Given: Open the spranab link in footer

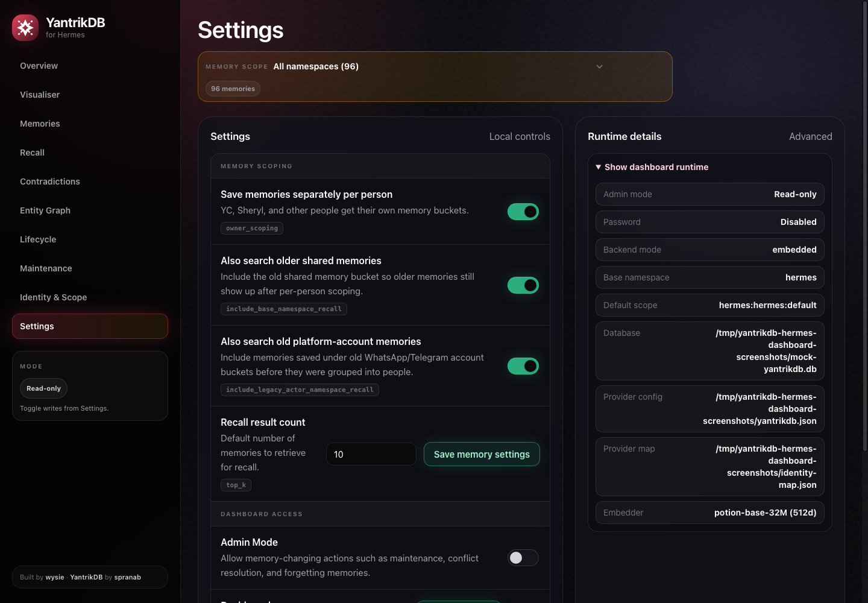Looking at the screenshot, I should 128,577.
